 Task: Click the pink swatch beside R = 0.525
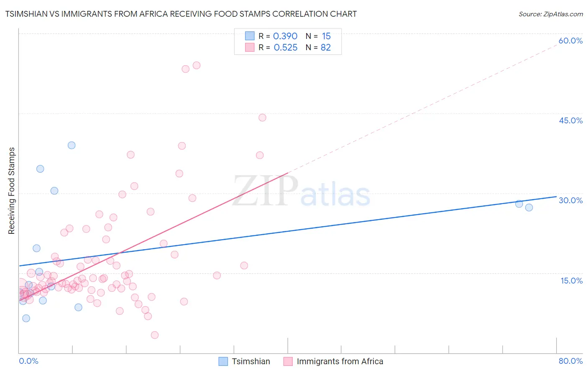[x=250, y=47]
